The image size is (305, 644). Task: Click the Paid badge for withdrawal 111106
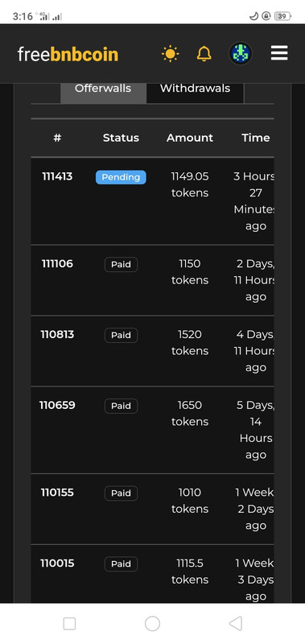tap(121, 265)
